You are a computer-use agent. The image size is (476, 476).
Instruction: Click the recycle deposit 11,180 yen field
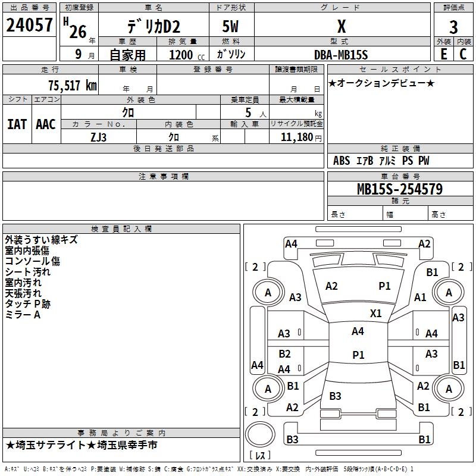296,137
